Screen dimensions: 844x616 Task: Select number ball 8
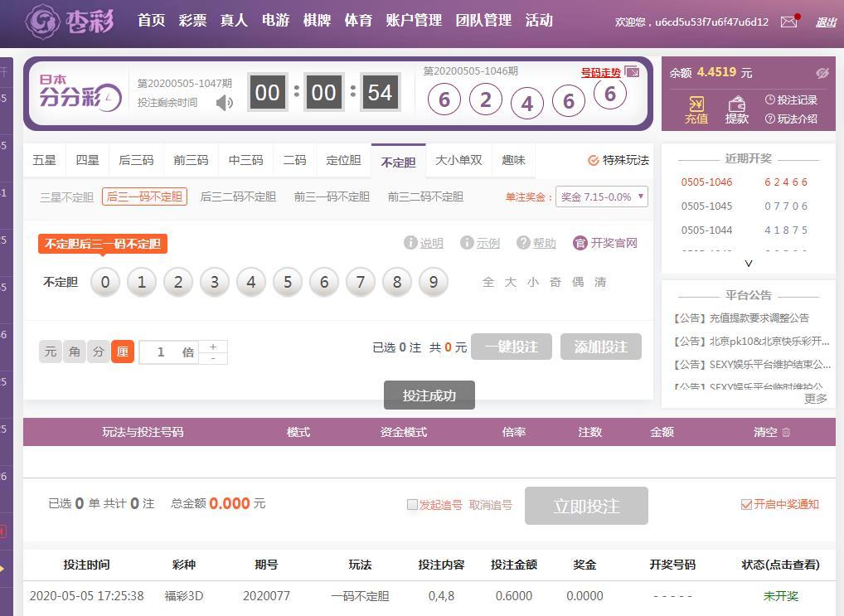tap(396, 282)
